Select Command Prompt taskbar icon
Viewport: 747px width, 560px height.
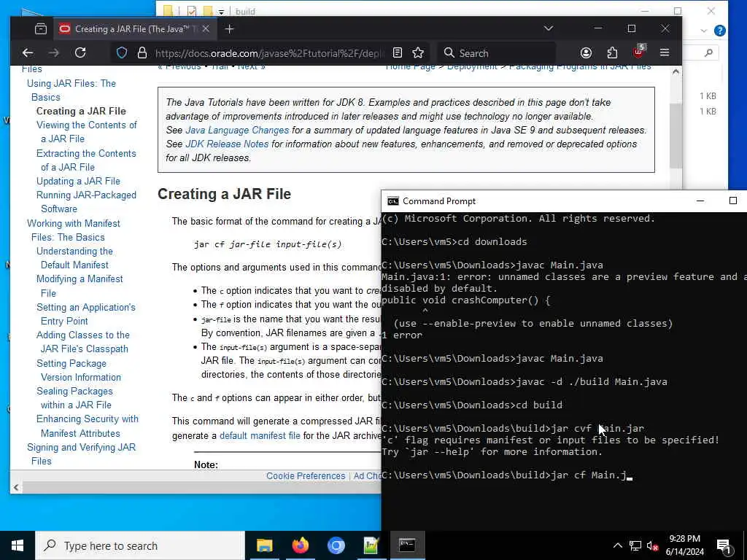click(407, 545)
